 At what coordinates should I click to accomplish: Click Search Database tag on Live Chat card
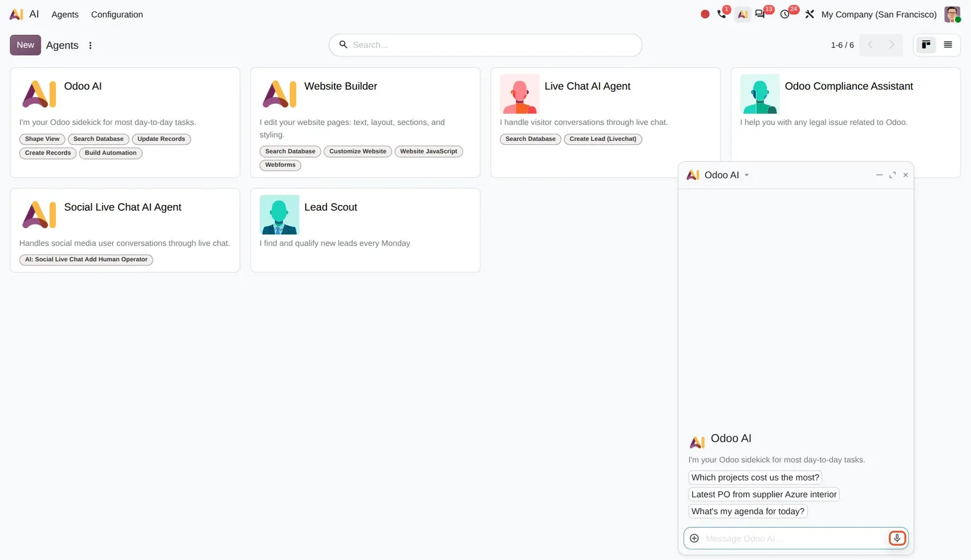click(x=530, y=139)
